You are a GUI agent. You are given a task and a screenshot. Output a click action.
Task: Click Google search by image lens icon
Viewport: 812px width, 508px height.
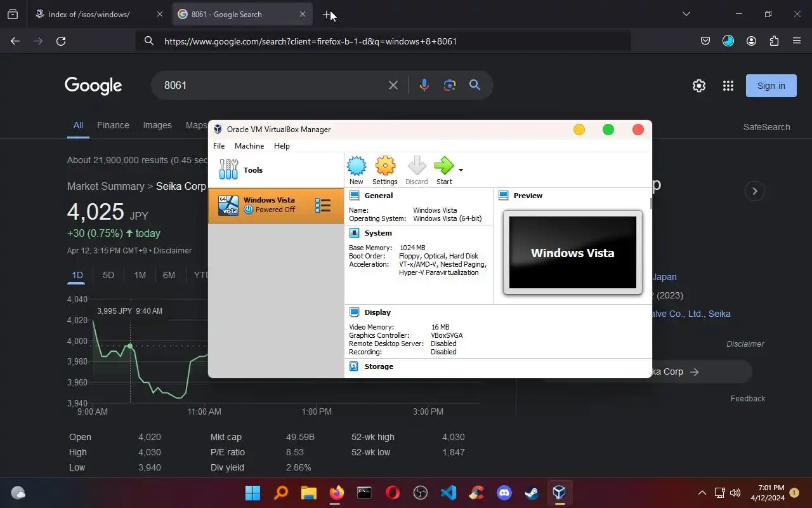(450, 85)
